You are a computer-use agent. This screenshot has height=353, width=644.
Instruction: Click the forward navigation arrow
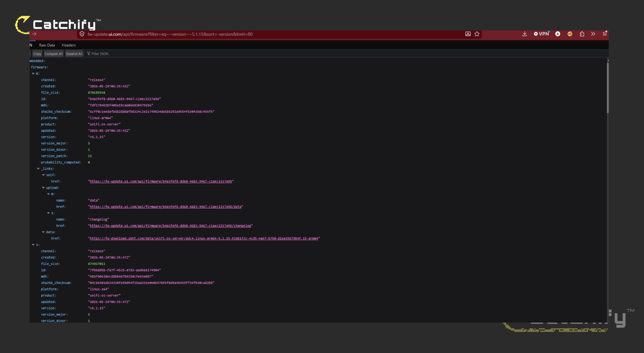click(34, 34)
